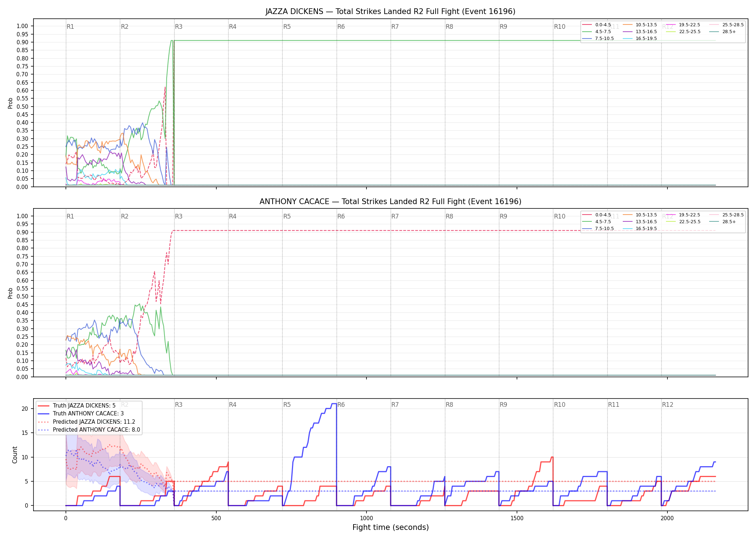Click the Count axis label of bottom chart

pos(15,455)
